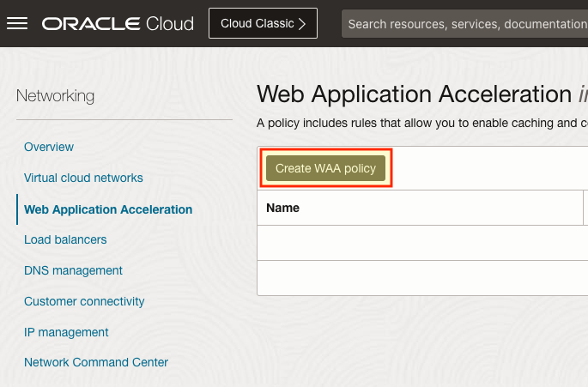Select Web Application Acceleration in sidebar
The image size is (588, 387).
(108, 209)
